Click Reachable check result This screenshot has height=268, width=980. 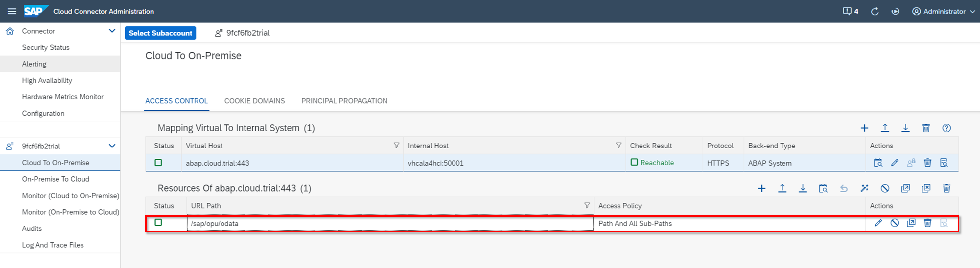pos(652,162)
